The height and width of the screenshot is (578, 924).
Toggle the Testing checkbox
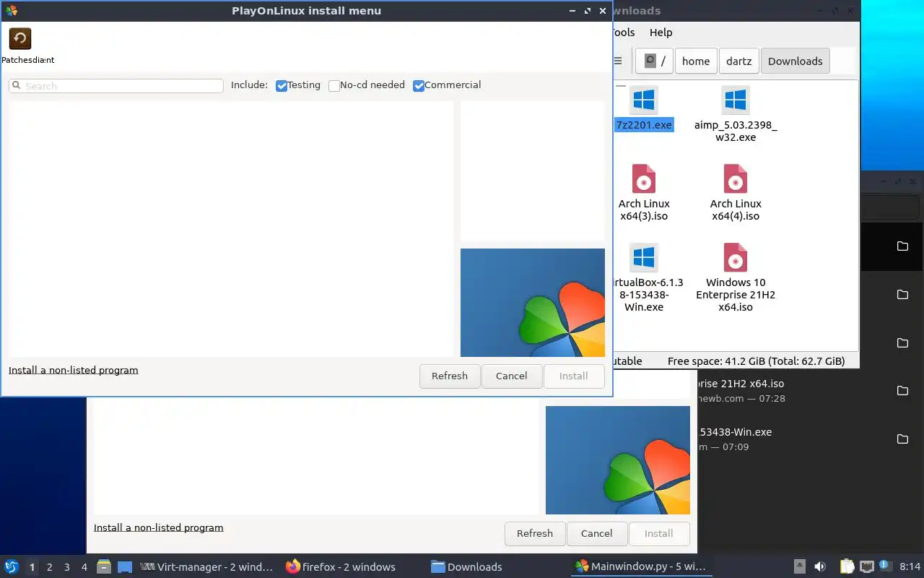coord(282,85)
